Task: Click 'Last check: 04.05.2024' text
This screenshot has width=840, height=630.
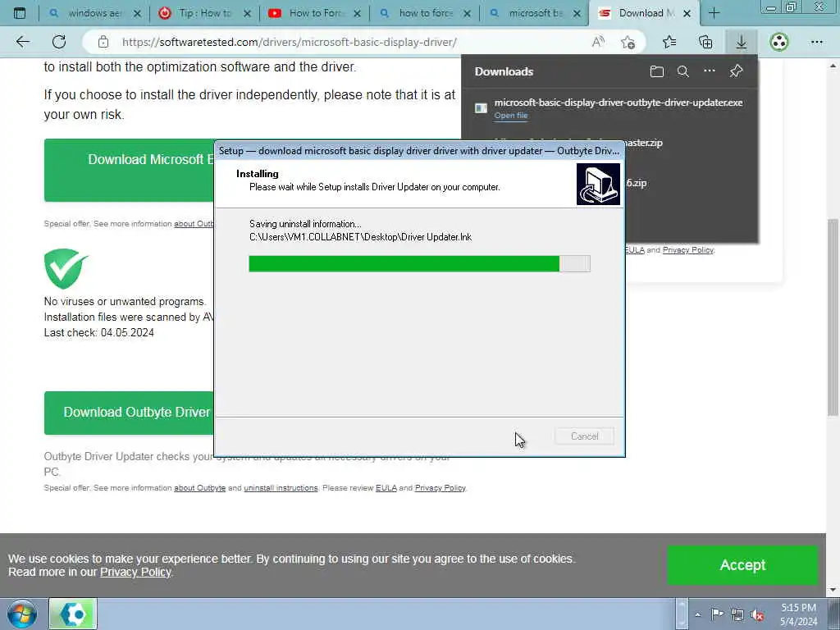Action: [99, 333]
